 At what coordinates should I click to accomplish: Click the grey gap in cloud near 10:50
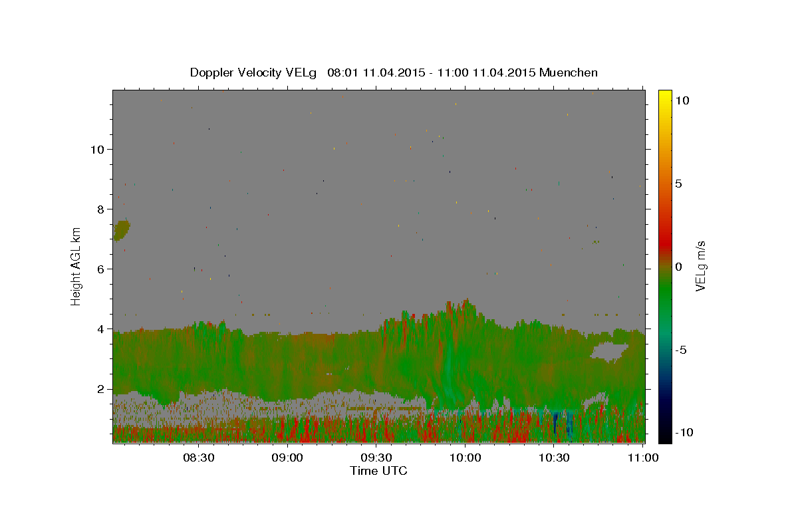609,350
